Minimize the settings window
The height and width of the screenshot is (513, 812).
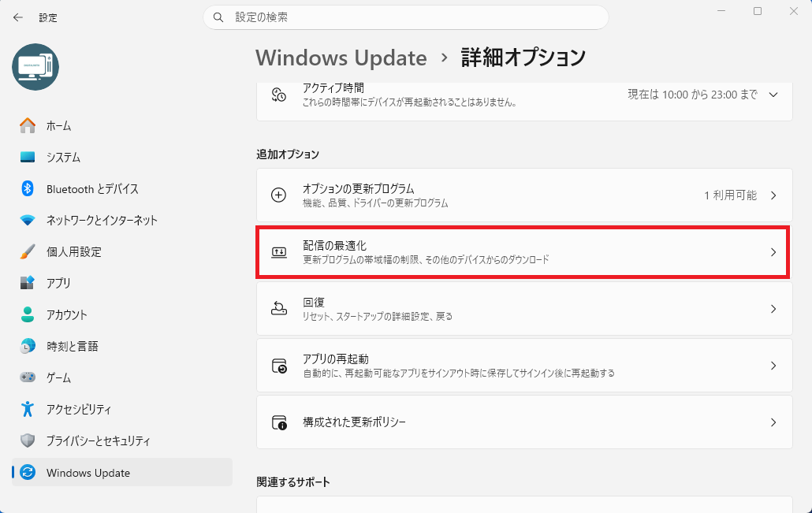[721, 11]
